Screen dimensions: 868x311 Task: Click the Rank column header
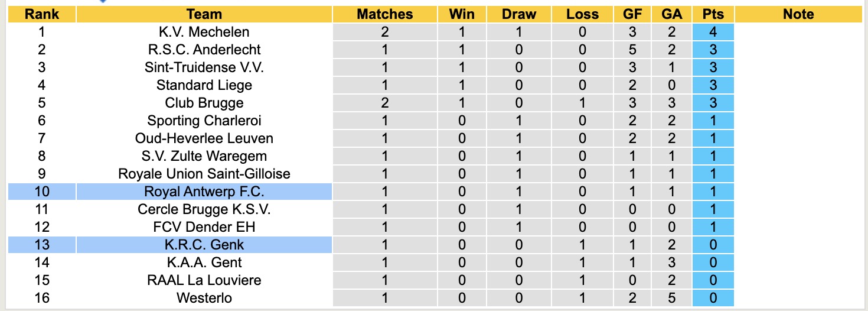coord(41,14)
